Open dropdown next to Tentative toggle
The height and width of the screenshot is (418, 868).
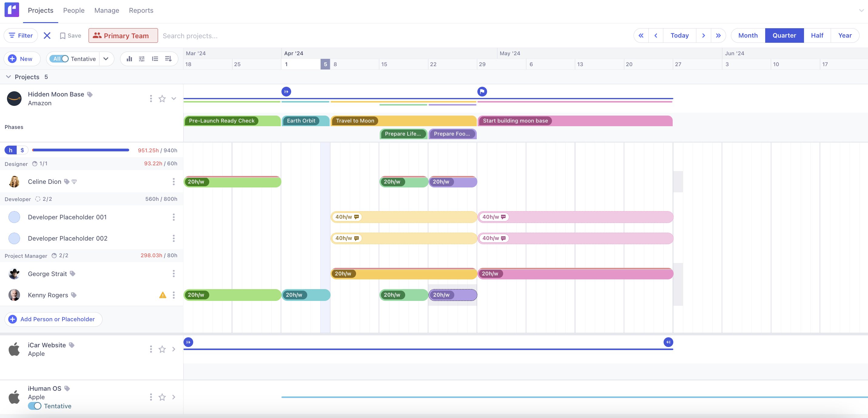pyautogui.click(x=106, y=59)
